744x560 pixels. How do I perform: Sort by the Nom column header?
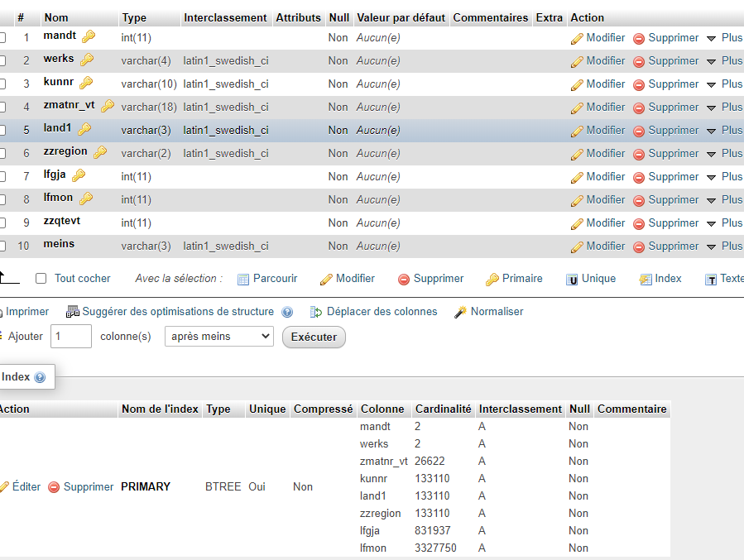(56, 17)
